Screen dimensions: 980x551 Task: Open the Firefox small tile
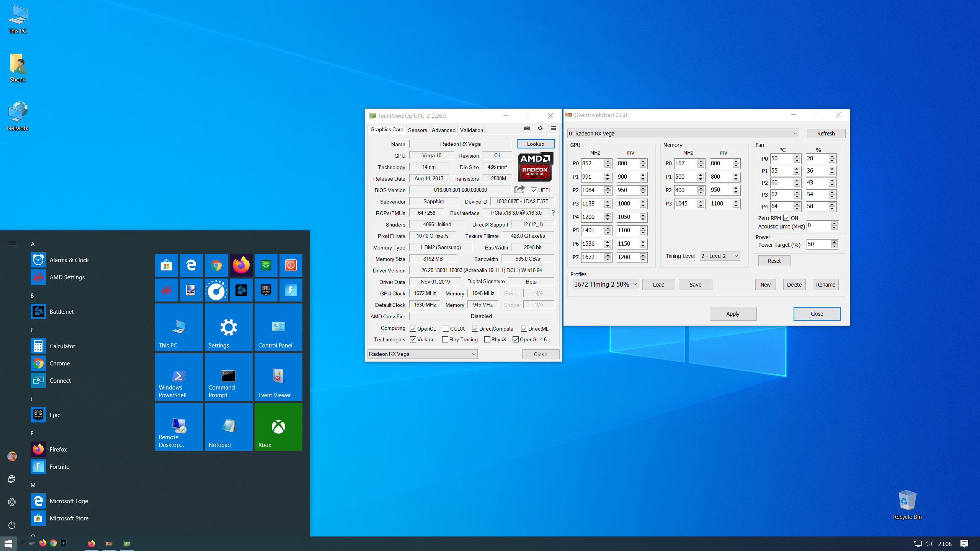pyautogui.click(x=241, y=265)
